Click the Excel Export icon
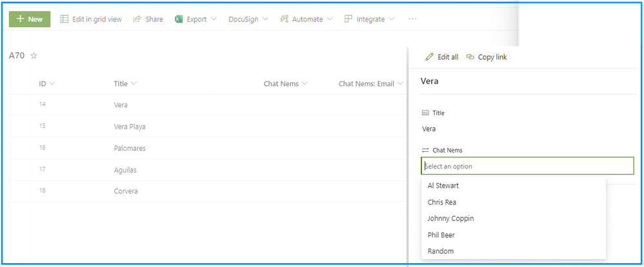This screenshot has width=644, height=267. [x=178, y=19]
